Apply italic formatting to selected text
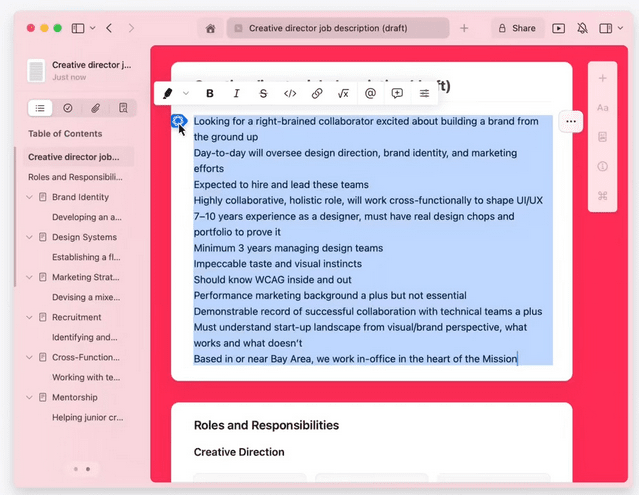The width and height of the screenshot is (639, 495). coord(236,94)
